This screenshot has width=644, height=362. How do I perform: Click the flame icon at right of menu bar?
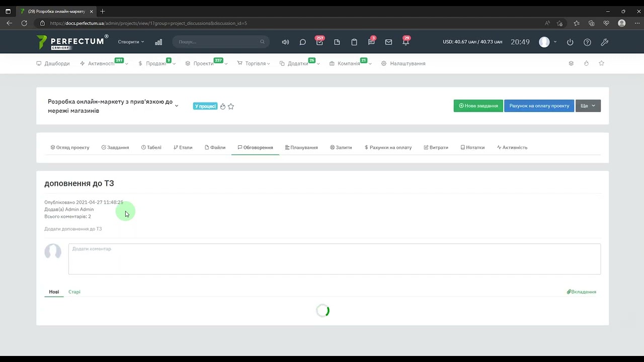[x=586, y=63]
